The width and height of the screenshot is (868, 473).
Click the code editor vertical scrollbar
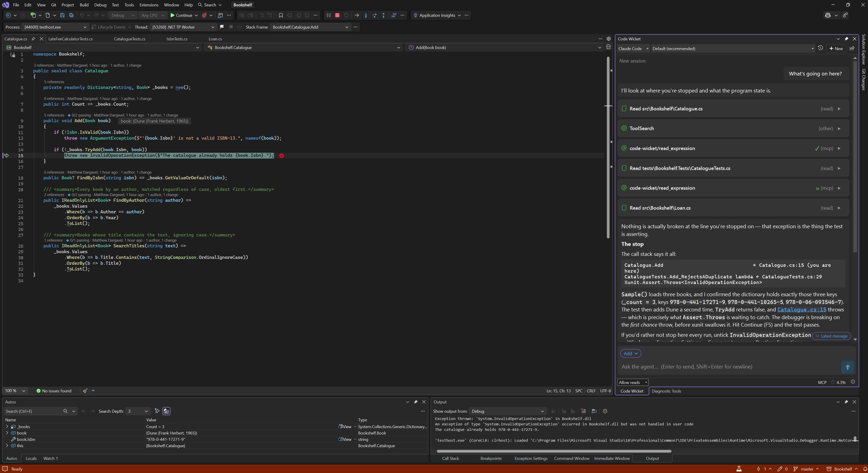[x=608, y=148]
